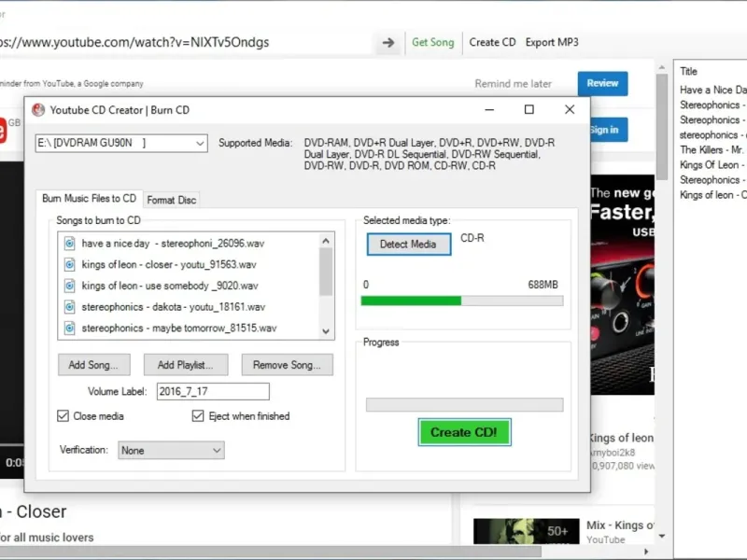Image resolution: width=747 pixels, height=560 pixels.
Task: Click the Volume Label input field
Action: 213,391
